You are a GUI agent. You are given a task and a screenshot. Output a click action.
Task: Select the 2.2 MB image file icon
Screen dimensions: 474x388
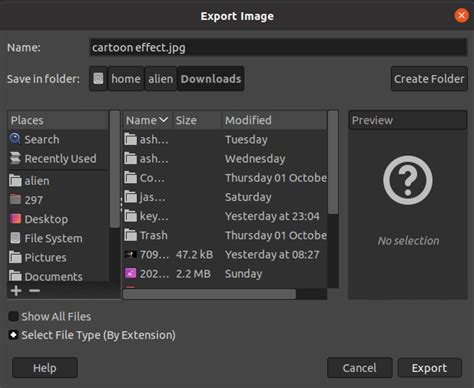click(x=130, y=274)
